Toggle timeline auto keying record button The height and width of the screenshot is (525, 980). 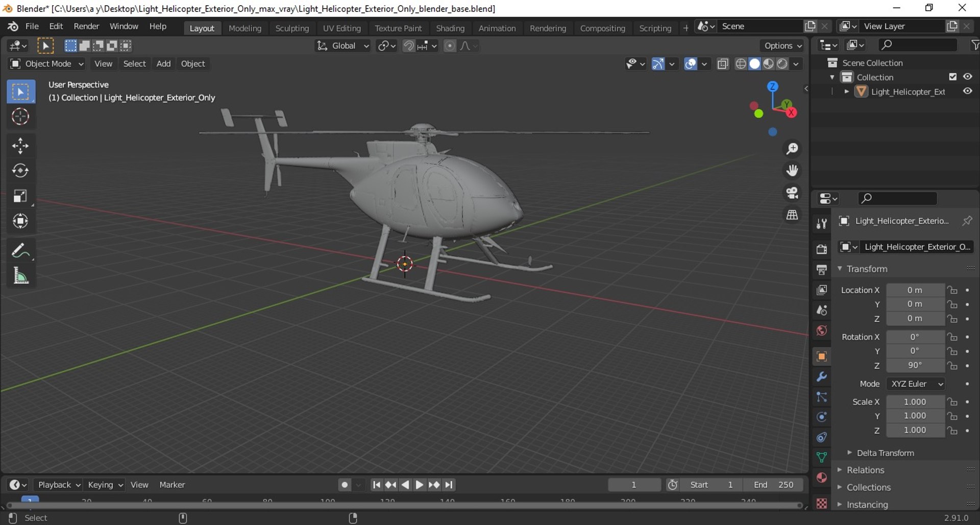pos(345,485)
